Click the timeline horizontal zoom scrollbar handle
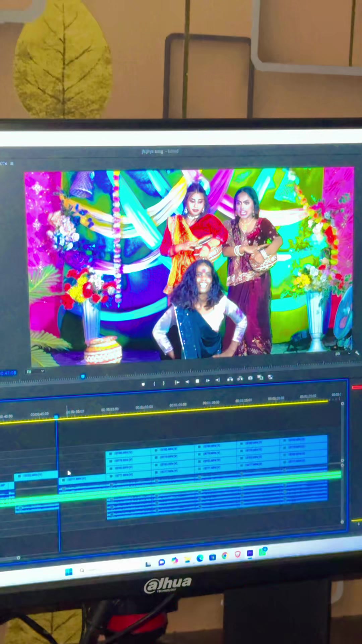This screenshot has width=362, height=644. tap(18, 558)
